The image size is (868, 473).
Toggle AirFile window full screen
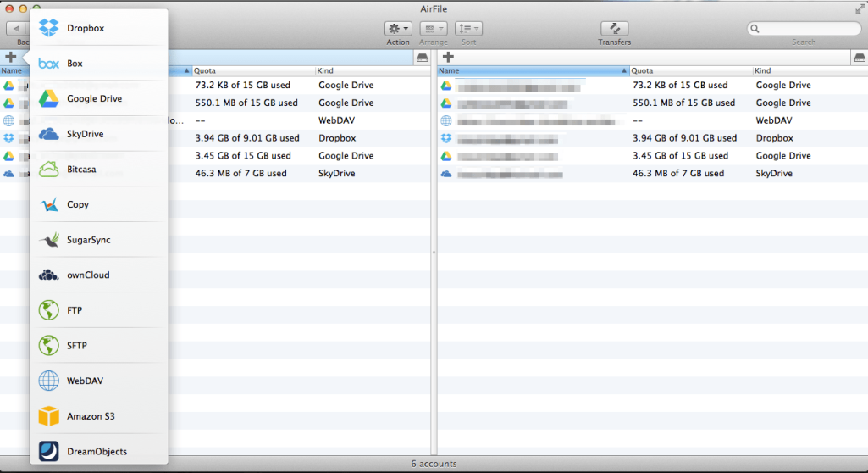(860, 8)
